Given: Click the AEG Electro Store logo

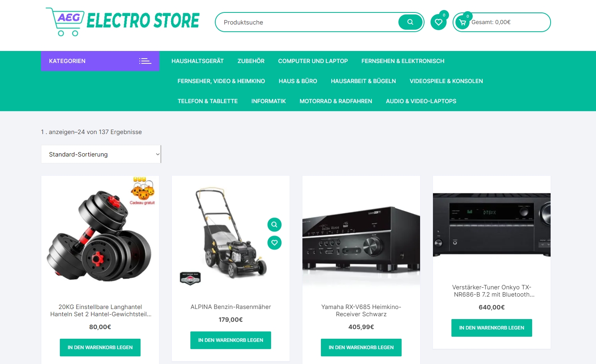Looking at the screenshot, I should point(122,22).
